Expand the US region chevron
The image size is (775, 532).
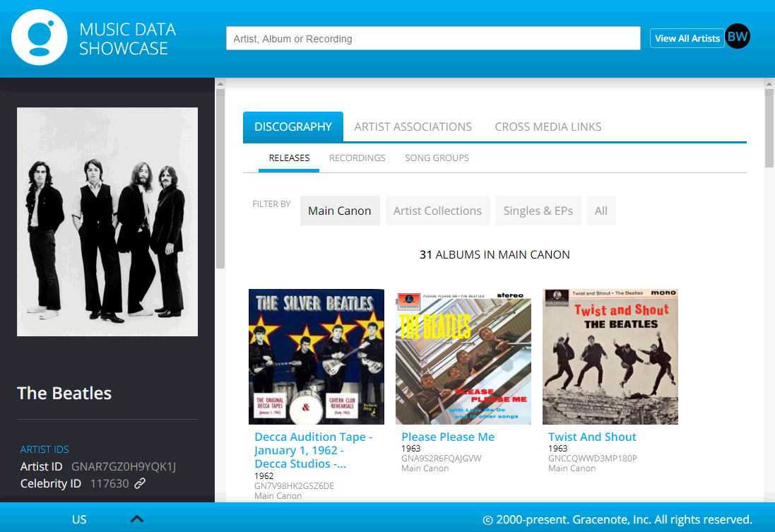click(137, 519)
